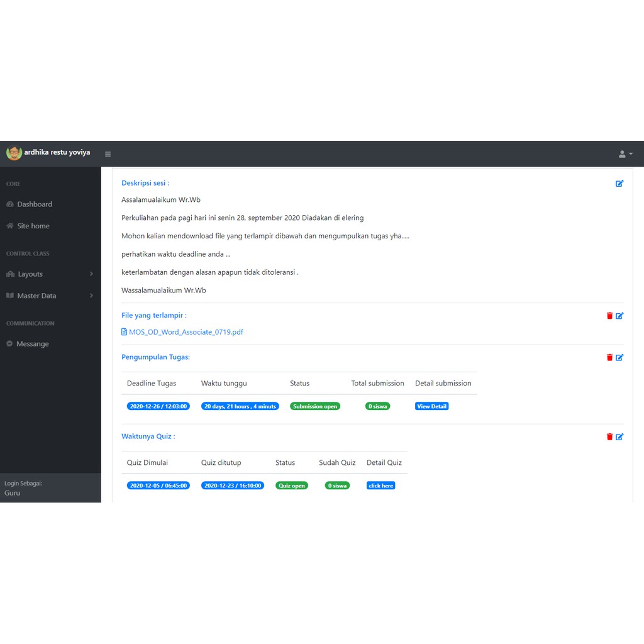Expand the Layouts sidebar menu
Screen dimensions: 644x644
[x=50, y=274]
